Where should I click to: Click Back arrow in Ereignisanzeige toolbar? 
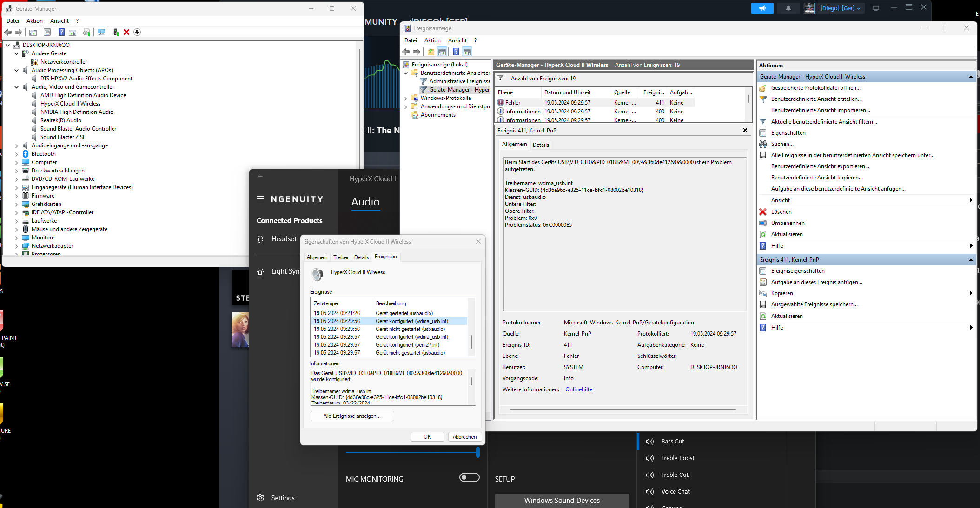pyautogui.click(x=406, y=52)
